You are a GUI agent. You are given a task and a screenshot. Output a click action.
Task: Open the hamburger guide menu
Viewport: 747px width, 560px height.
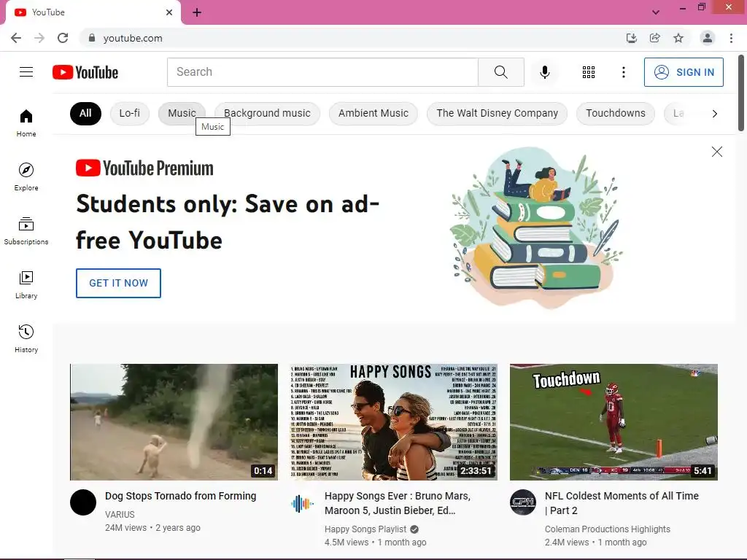pyautogui.click(x=26, y=72)
